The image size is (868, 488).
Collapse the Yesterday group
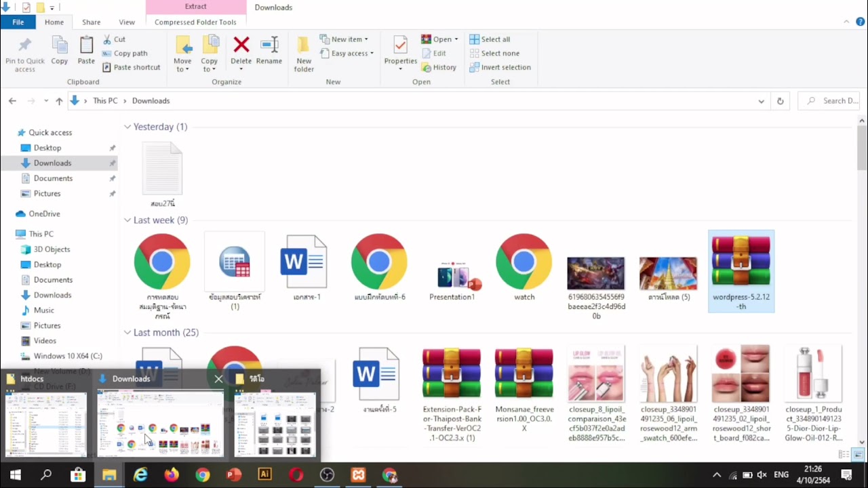127,127
